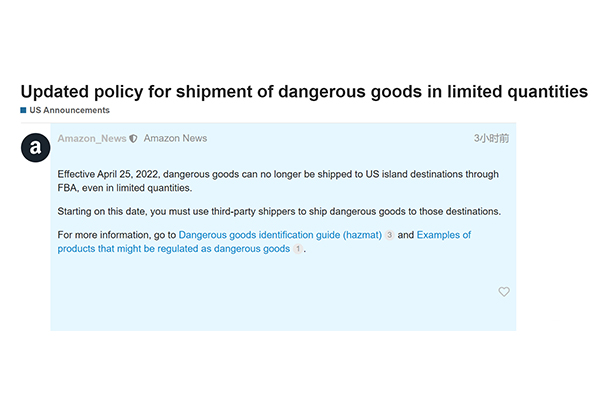Click the blank white area below the post
This screenshot has height=400, width=600.
pyautogui.click(x=300, y=365)
